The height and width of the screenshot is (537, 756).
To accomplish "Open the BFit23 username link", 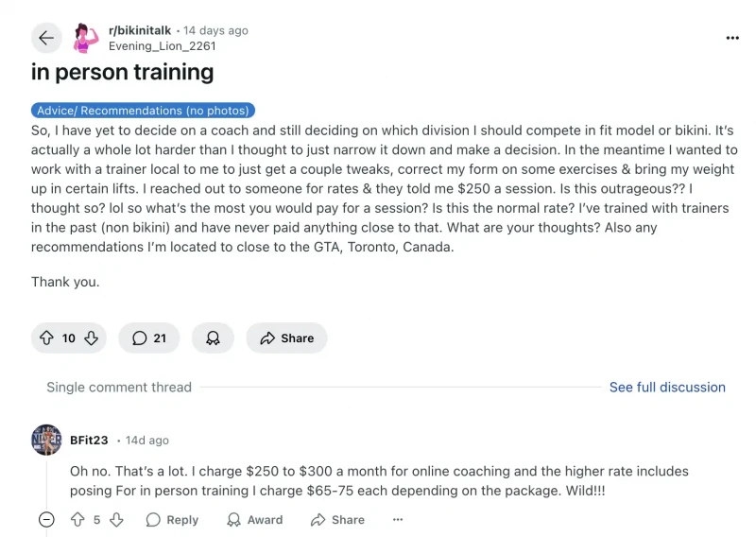I will pos(89,440).
